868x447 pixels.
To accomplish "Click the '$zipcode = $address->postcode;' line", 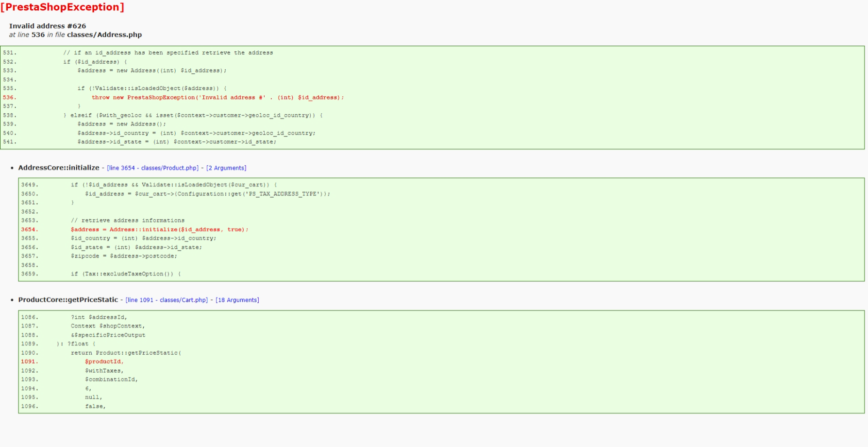I will (x=124, y=256).
